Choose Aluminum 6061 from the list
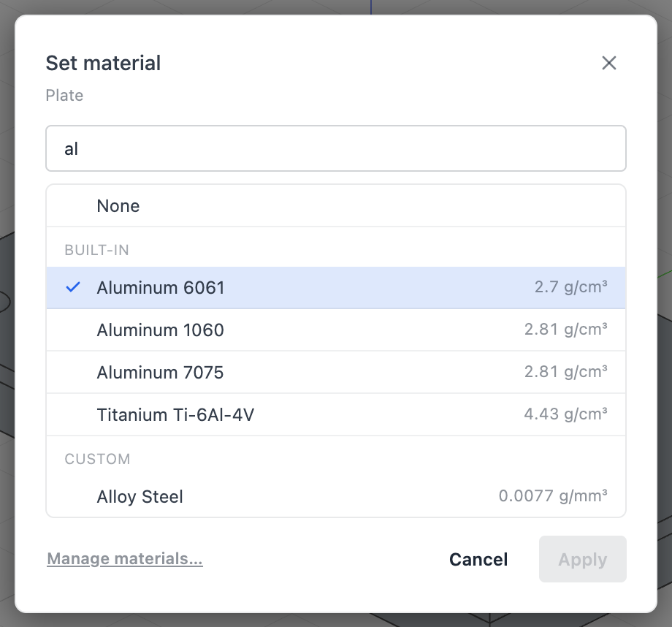This screenshot has width=672, height=627. pos(336,287)
